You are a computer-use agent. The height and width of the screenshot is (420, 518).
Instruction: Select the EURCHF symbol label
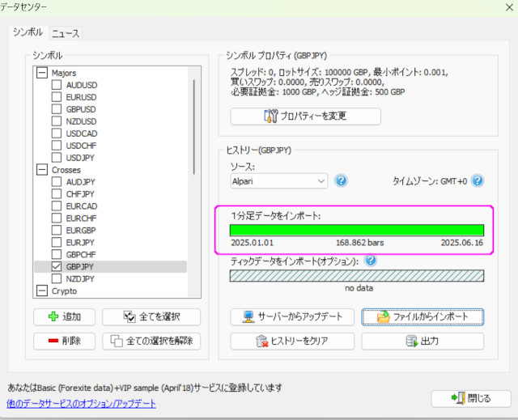(x=81, y=218)
